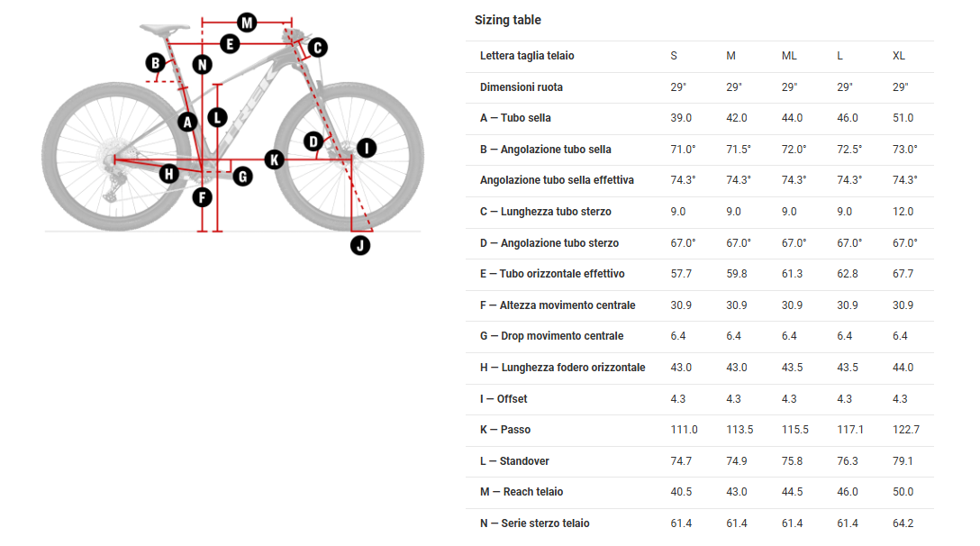
Task: Select the H chainstay marker
Action: pyautogui.click(x=169, y=173)
